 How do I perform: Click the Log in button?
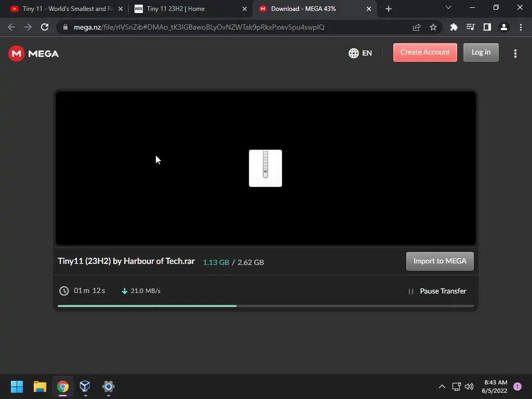coord(481,52)
